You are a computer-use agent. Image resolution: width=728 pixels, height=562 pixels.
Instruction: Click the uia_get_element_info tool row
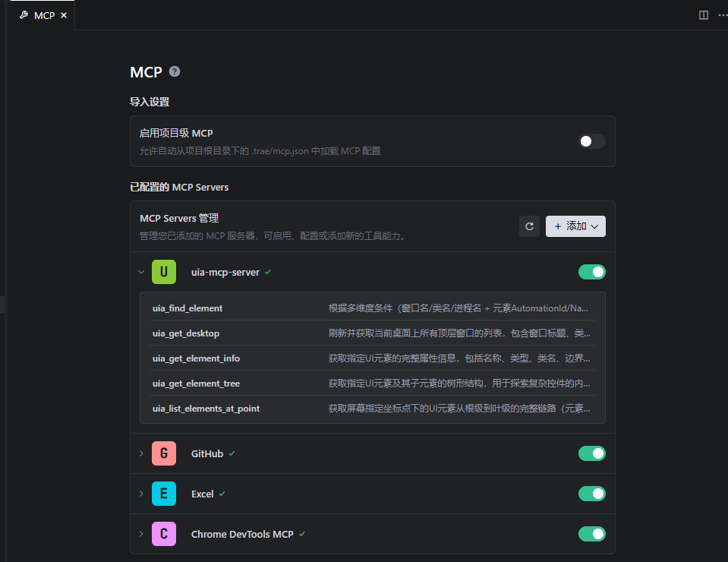click(373, 358)
